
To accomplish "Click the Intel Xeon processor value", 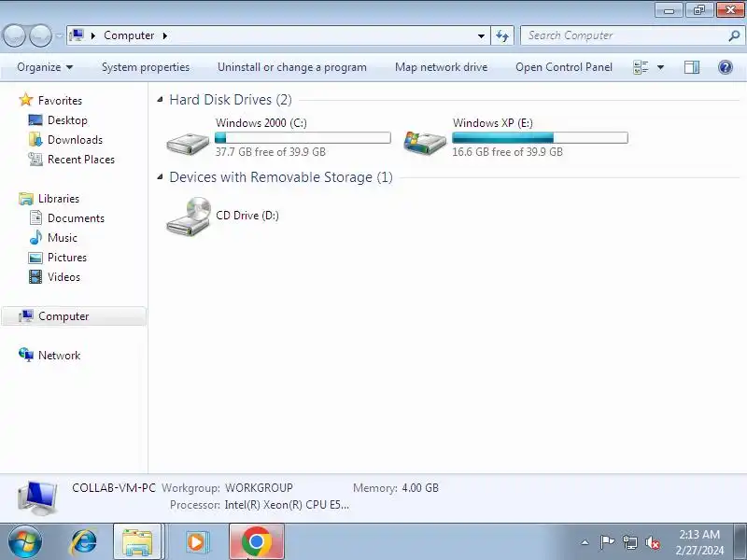I will click(287, 505).
